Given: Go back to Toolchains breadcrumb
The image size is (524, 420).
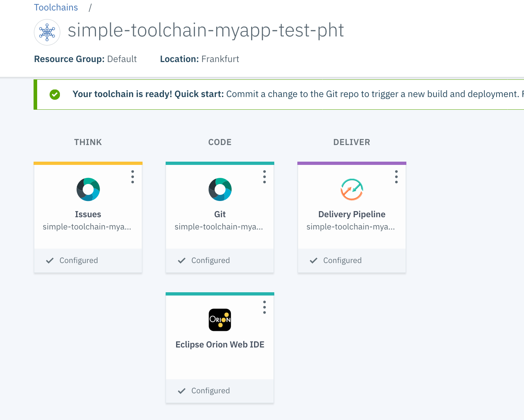Looking at the screenshot, I should tap(56, 8).
